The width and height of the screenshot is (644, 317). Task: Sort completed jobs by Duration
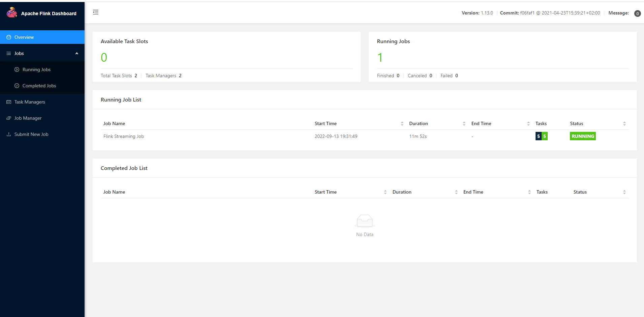[456, 192]
